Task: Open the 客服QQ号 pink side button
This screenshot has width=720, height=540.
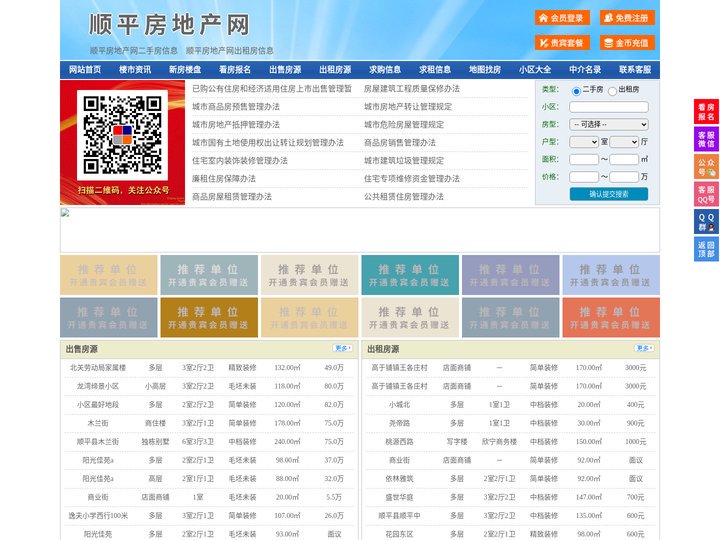Action: coord(706,194)
